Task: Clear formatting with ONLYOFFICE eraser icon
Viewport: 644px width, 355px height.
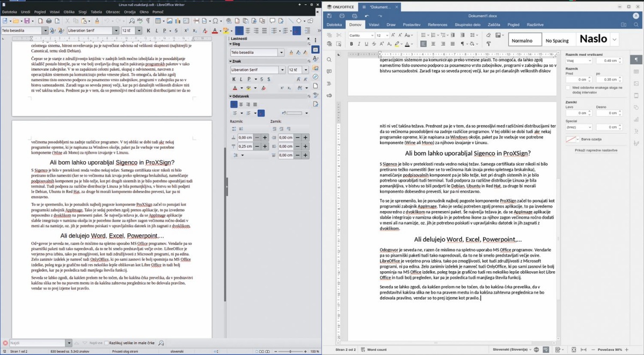Action: tap(488, 35)
